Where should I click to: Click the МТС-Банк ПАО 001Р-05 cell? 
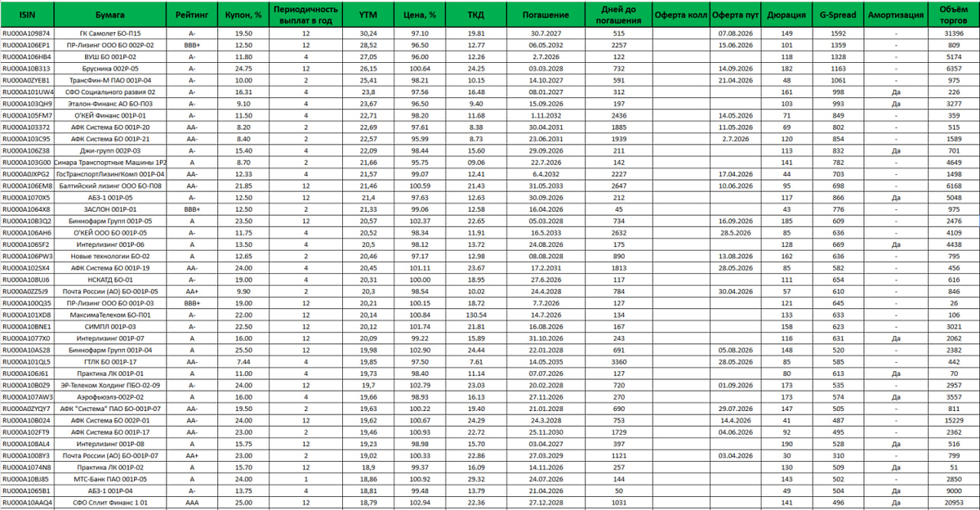110,480
